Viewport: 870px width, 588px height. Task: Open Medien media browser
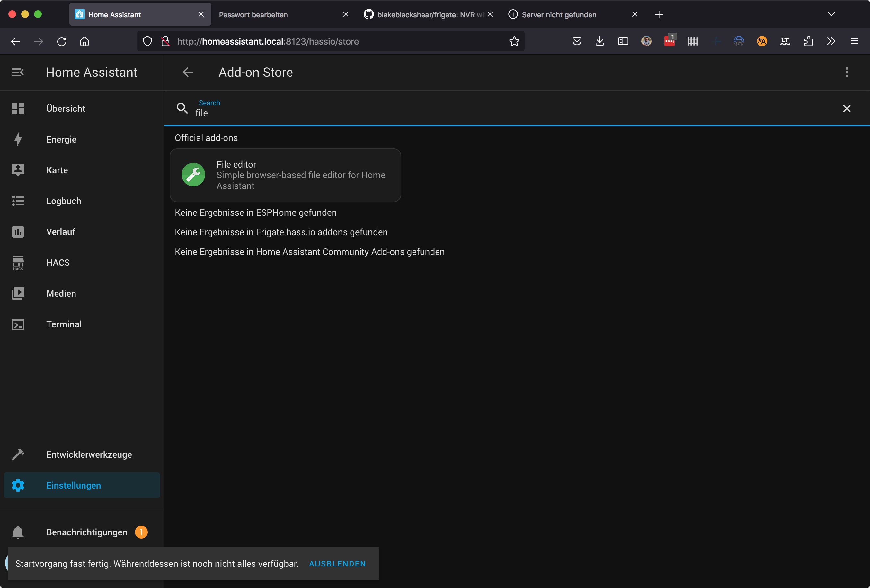click(61, 293)
